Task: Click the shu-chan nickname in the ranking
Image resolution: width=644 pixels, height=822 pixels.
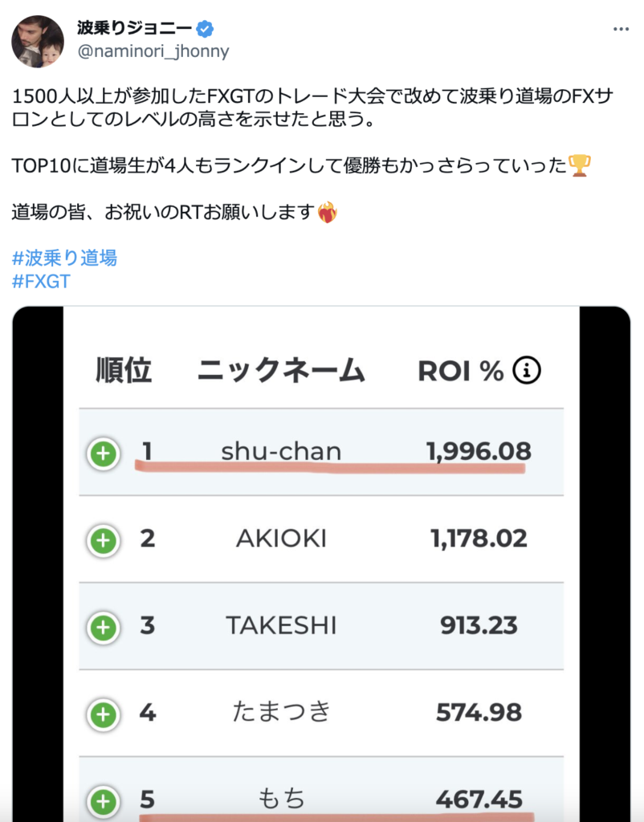Action: click(x=281, y=451)
